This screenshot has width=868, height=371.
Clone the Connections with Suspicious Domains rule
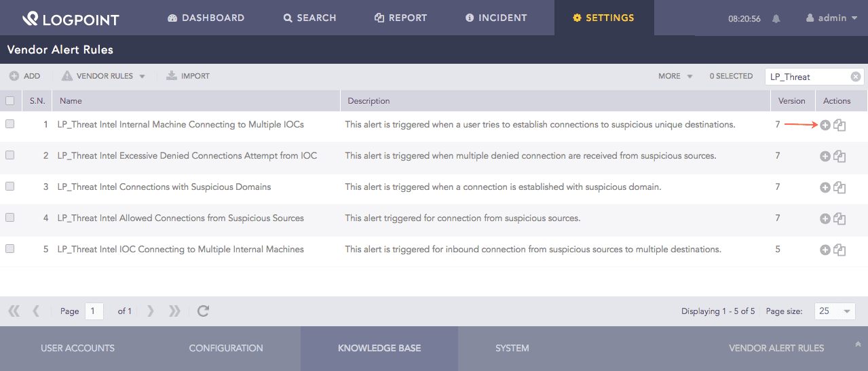(839, 187)
